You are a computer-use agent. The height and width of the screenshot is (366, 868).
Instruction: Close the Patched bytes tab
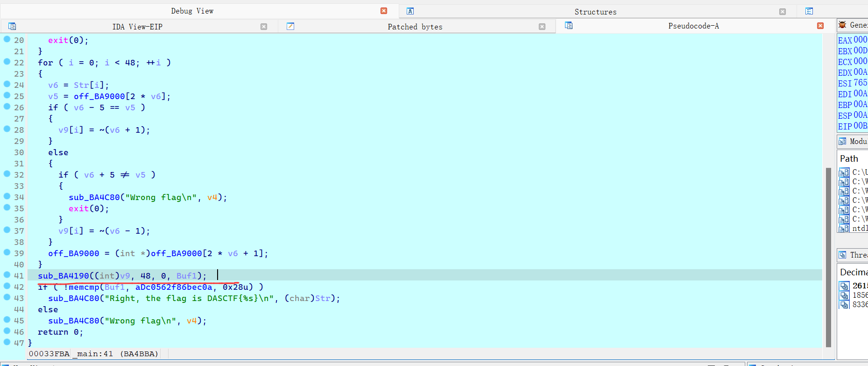coord(542,27)
